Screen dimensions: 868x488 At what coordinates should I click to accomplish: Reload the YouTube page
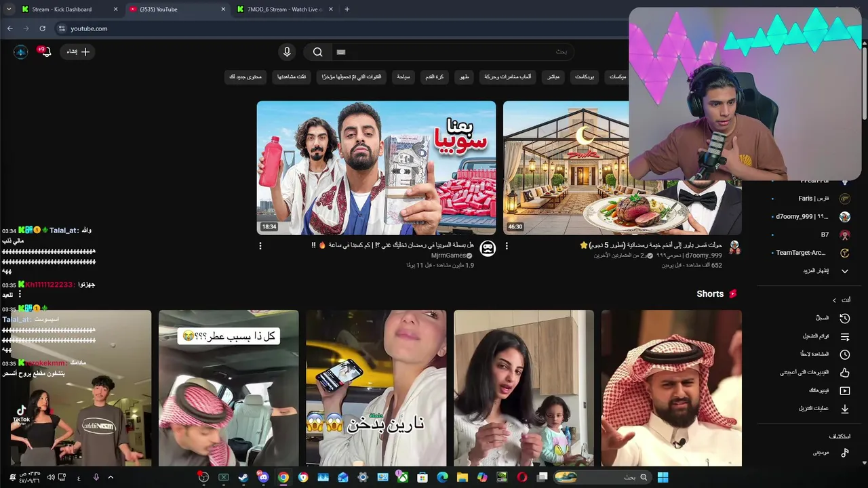(42, 28)
